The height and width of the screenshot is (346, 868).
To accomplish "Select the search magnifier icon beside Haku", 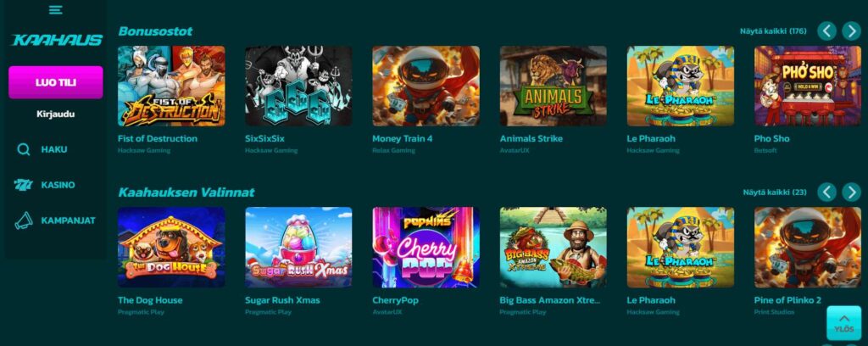I will [x=24, y=149].
